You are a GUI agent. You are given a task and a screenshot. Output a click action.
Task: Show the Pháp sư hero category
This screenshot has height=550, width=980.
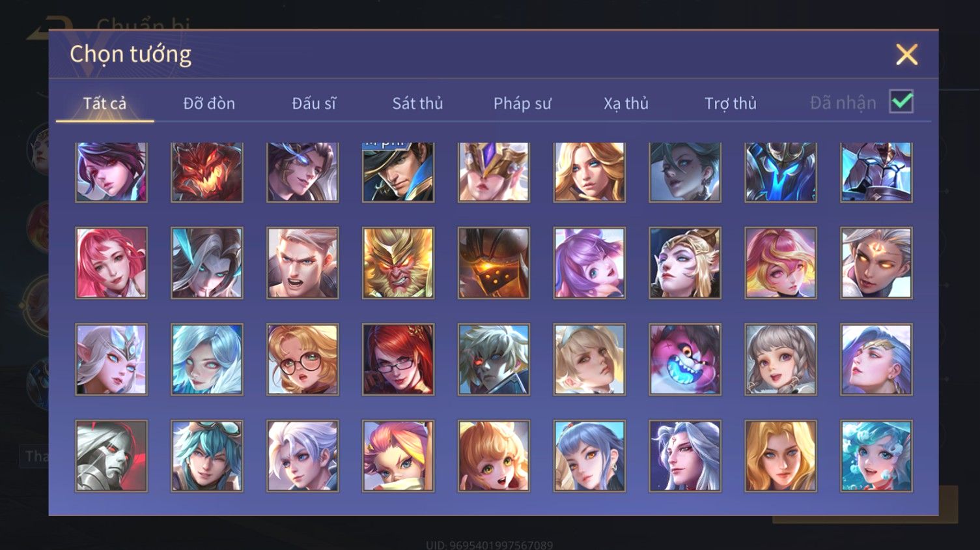[522, 103]
